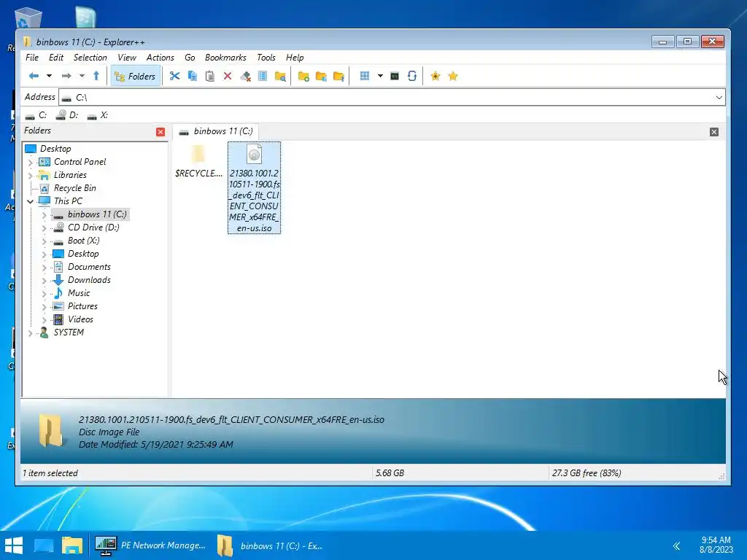Go back with the blue left arrow
Viewport: 747px width, 560px height.
tap(34, 76)
